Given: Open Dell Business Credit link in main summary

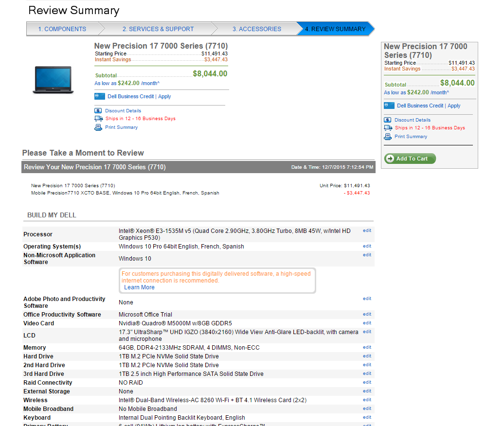Looking at the screenshot, I should (x=130, y=96).
